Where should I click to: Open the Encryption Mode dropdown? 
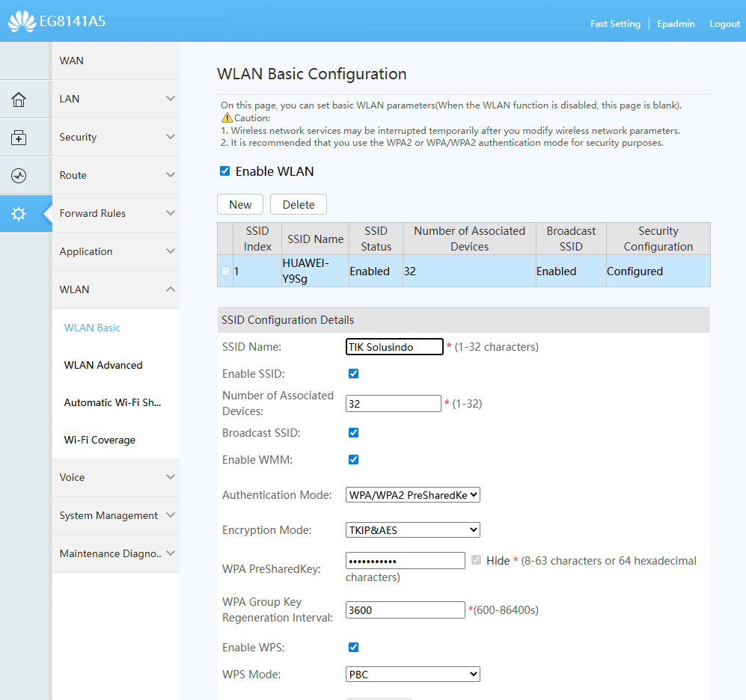click(412, 530)
